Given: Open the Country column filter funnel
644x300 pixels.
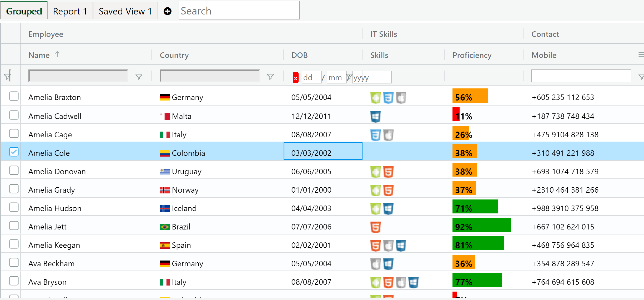Looking at the screenshot, I should 271,77.
